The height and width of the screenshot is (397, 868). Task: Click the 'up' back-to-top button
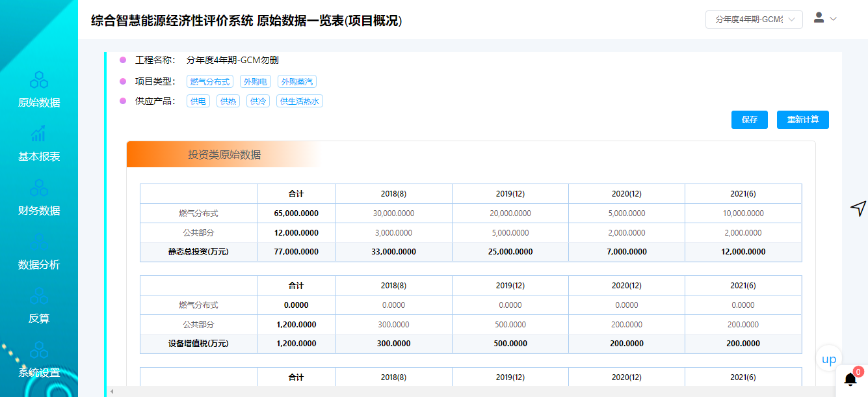[829, 359]
